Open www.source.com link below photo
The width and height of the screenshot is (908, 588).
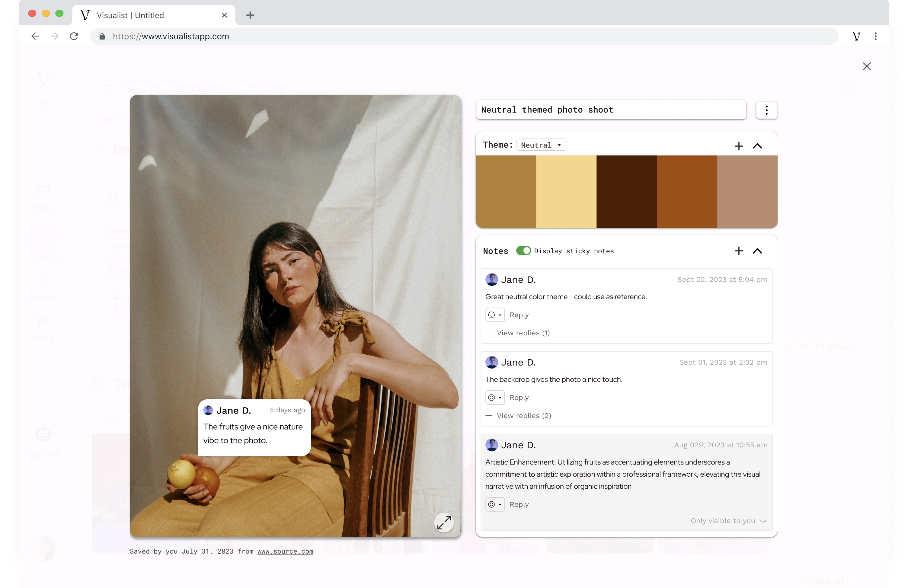(285, 551)
